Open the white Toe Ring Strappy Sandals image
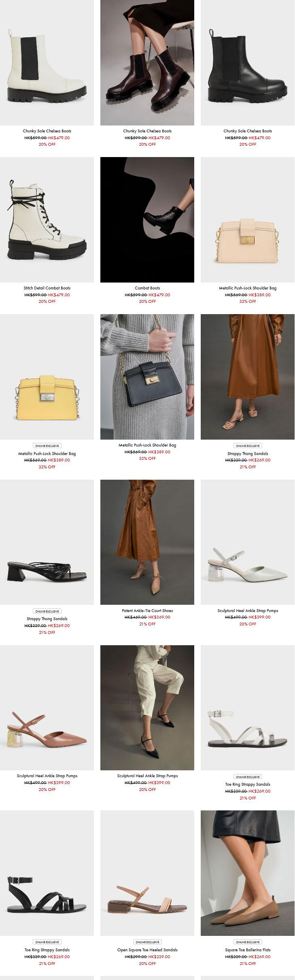Screen dimensions: 295x980 click(248, 708)
